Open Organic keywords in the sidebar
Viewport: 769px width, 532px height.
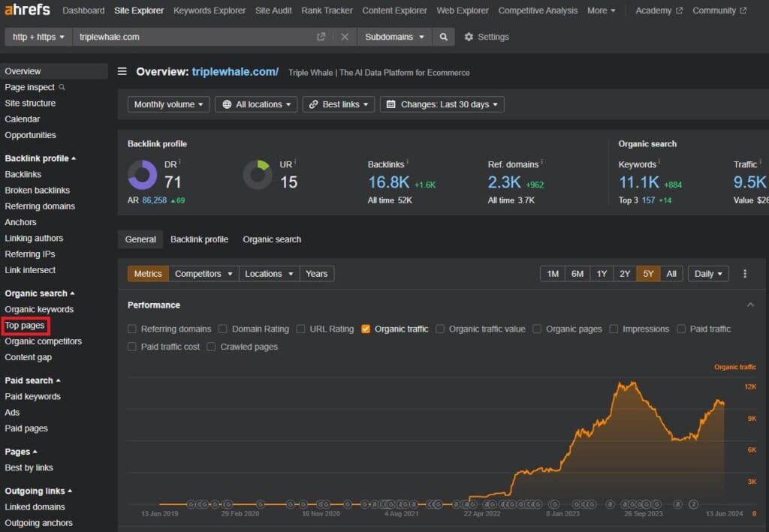tap(39, 309)
